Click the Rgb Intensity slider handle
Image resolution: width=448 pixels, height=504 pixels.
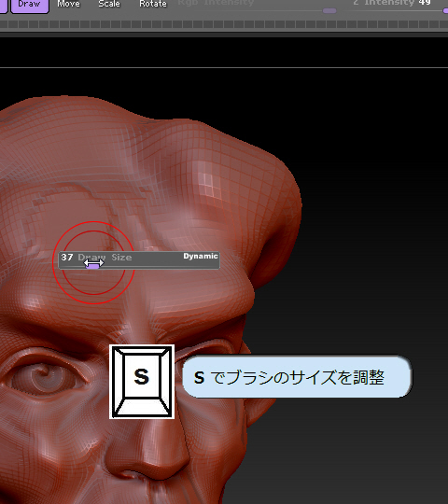point(329,10)
